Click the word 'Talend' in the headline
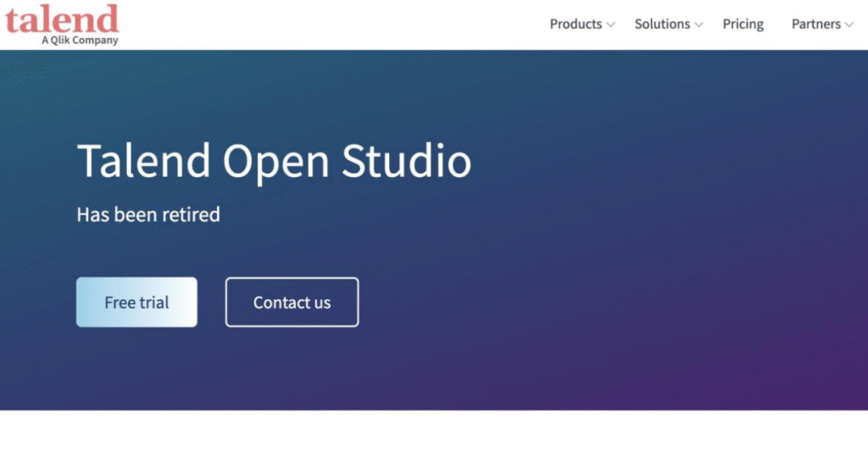 143,161
